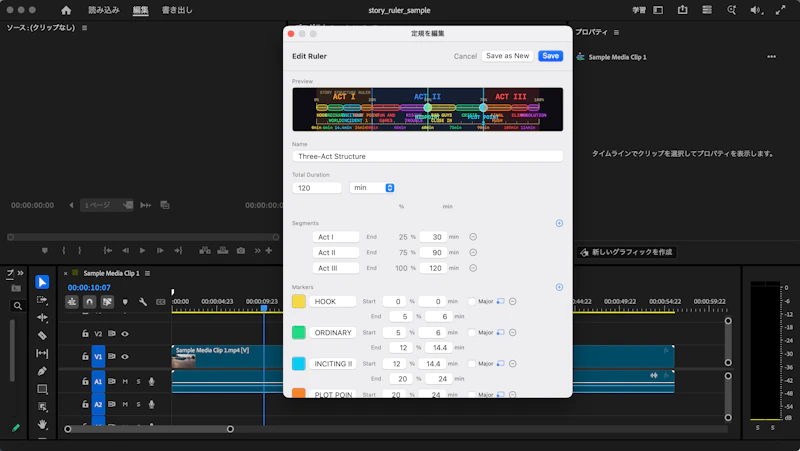Remove the Act III segment
Image resolution: width=800 pixels, height=451 pixels.
(473, 268)
